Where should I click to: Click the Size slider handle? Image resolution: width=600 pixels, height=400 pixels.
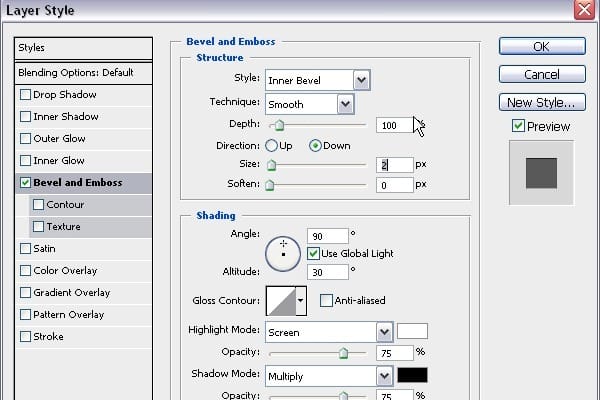click(271, 165)
